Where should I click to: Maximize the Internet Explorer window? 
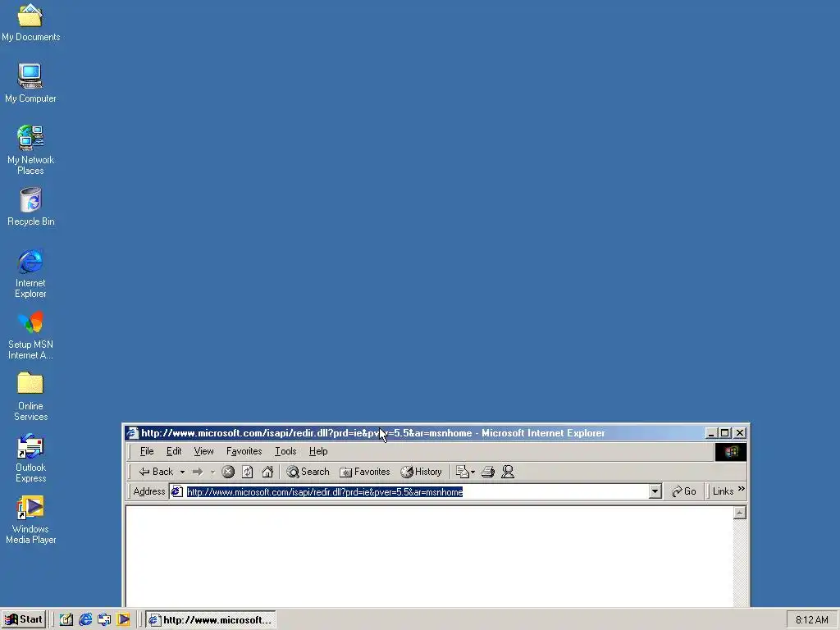coord(725,433)
